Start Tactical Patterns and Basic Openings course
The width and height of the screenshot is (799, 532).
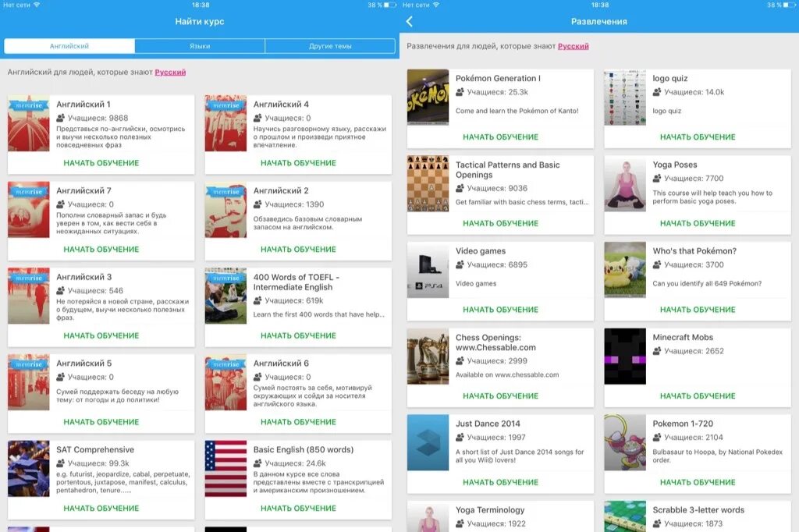click(500, 223)
